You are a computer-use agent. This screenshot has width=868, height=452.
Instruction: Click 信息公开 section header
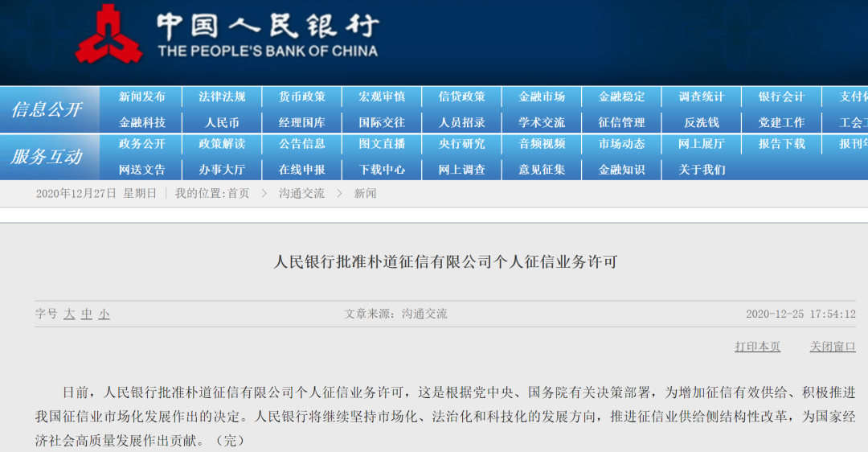[x=47, y=109]
